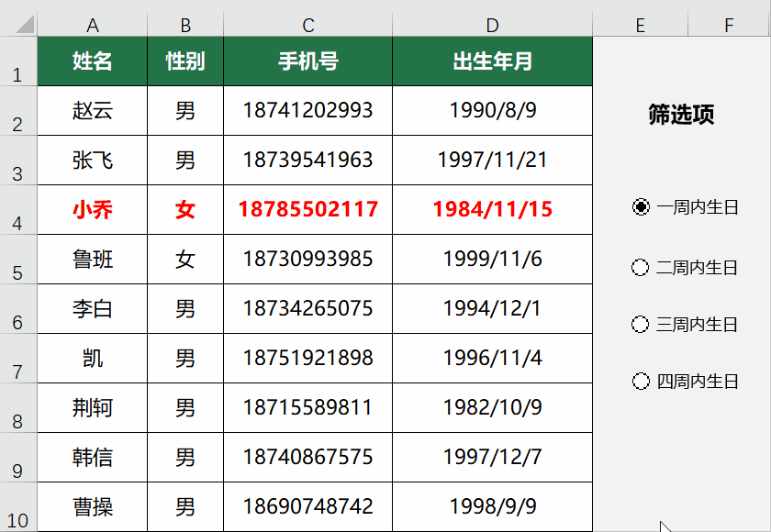Select the cell containing 鲁班
The height and width of the screenshot is (532, 771).
tap(93, 260)
